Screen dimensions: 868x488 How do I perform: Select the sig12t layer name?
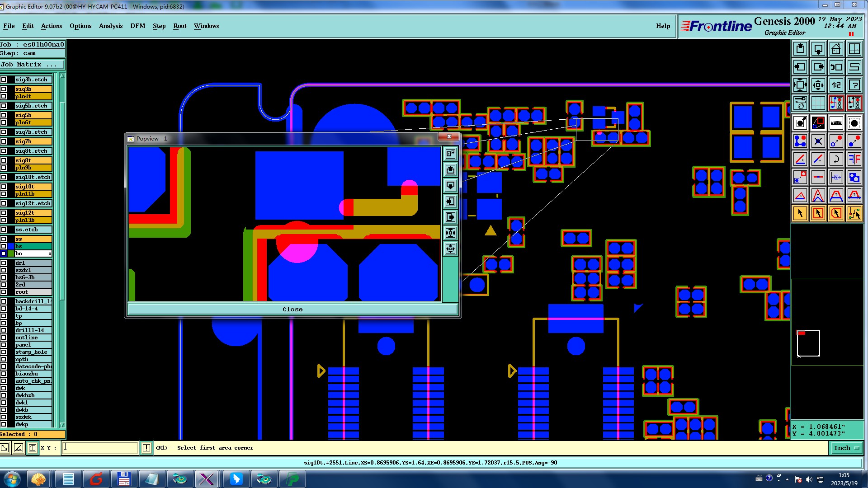tap(33, 213)
